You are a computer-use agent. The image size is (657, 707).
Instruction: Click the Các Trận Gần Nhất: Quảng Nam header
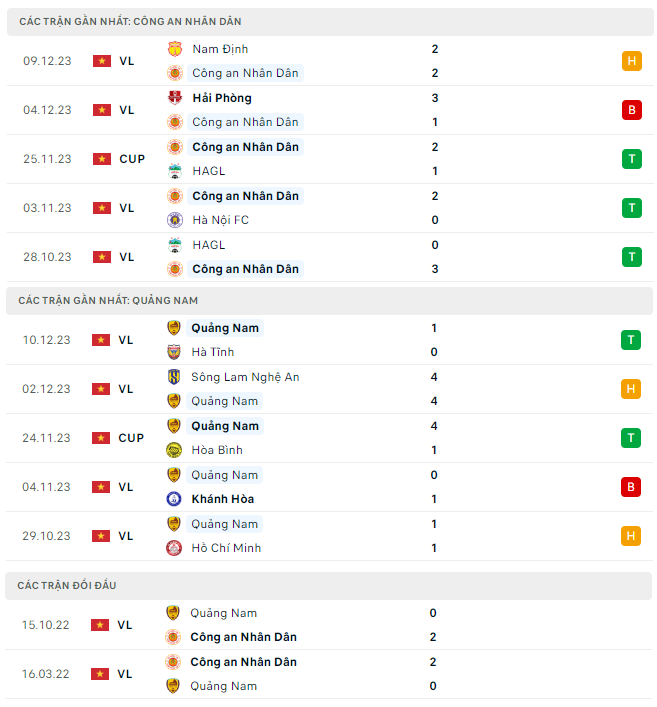(x=108, y=300)
